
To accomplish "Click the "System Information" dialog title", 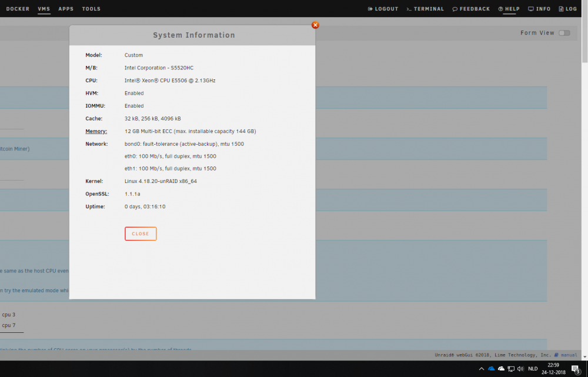I will pyautogui.click(x=194, y=35).
